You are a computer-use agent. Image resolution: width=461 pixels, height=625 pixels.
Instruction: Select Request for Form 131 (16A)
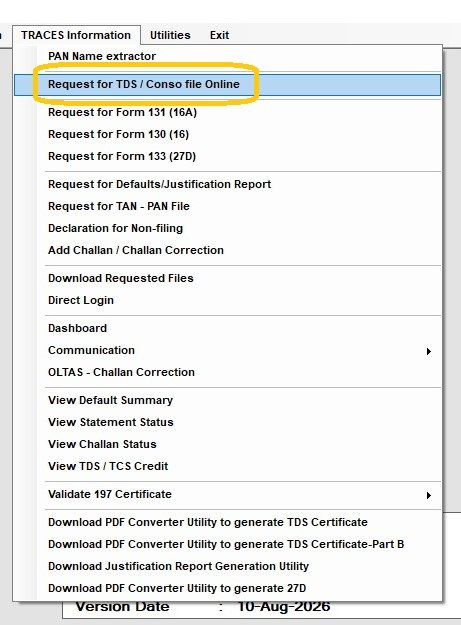[x=228, y=112]
